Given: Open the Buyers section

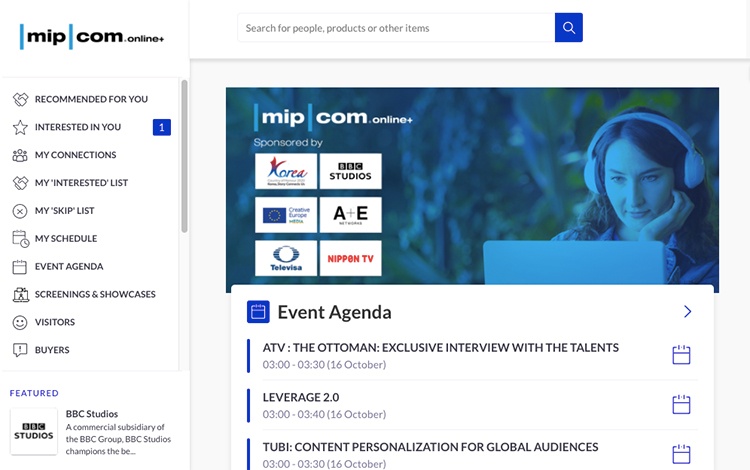Looking at the screenshot, I should (x=52, y=350).
